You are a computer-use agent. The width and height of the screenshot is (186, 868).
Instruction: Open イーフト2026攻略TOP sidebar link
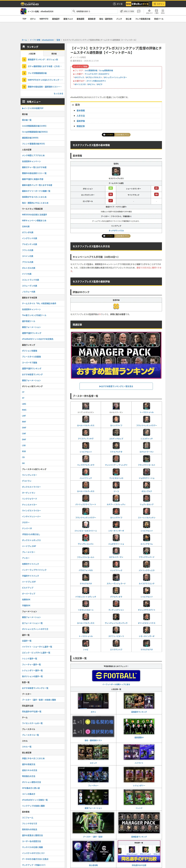(x=33, y=108)
